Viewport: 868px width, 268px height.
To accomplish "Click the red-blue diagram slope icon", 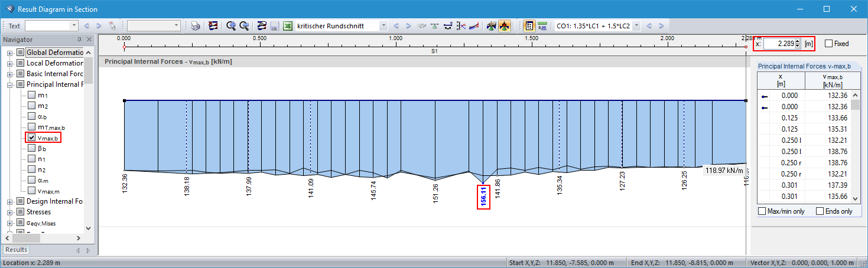I will pos(474,26).
